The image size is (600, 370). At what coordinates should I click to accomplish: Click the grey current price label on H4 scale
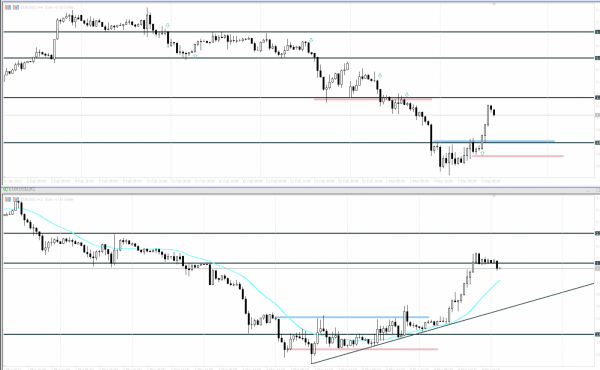point(597,115)
